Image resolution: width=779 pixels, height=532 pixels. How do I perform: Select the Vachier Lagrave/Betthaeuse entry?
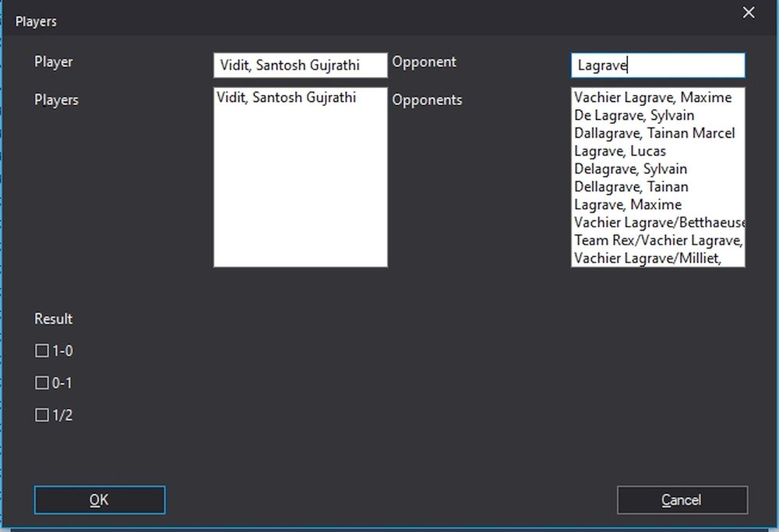click(657, 223)
